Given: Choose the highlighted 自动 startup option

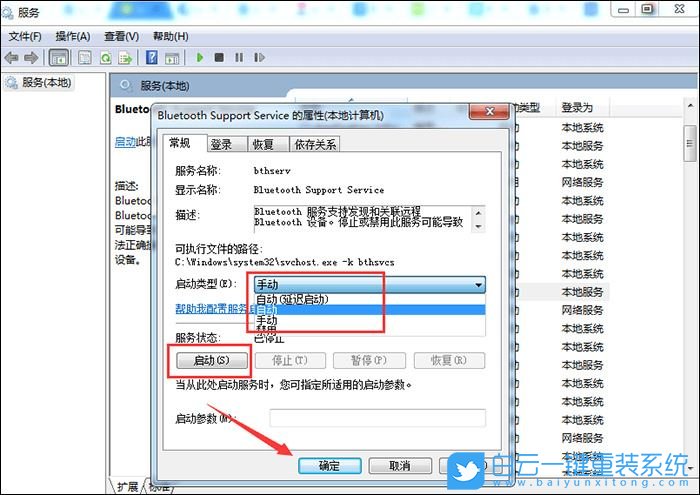Looking at the screenshot, I should [x=370, y=310].
